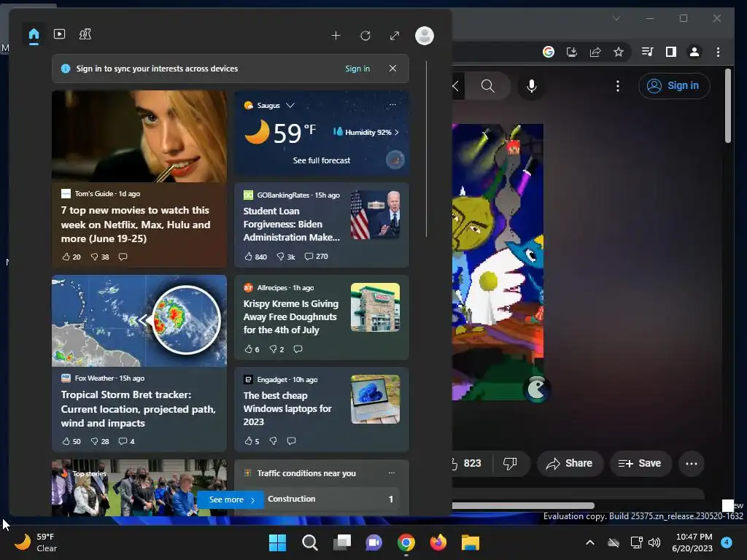This screenshot has height=560, width=747.
Task: Refresh the widgets feed
Action: pyautogui.click(x=365, y=36)
